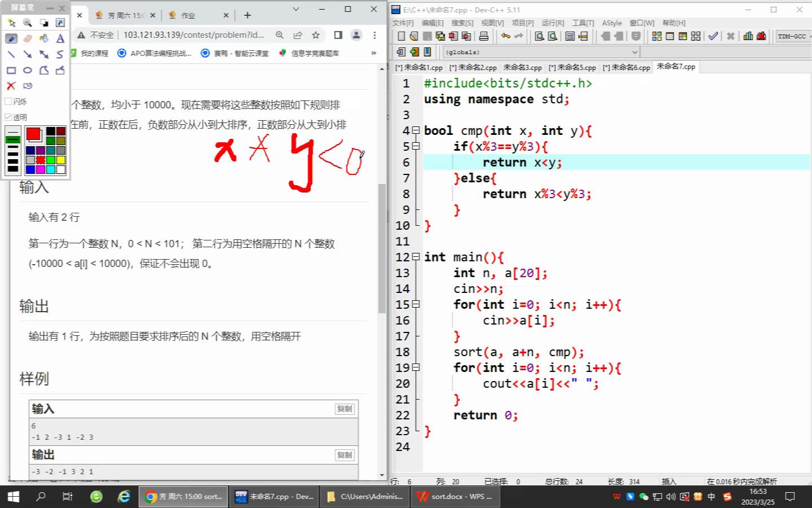The width and height of the screenshot is (812, 508).
Task: Open file icon in Dev-C++ toolbar
Action: [414, 36]
